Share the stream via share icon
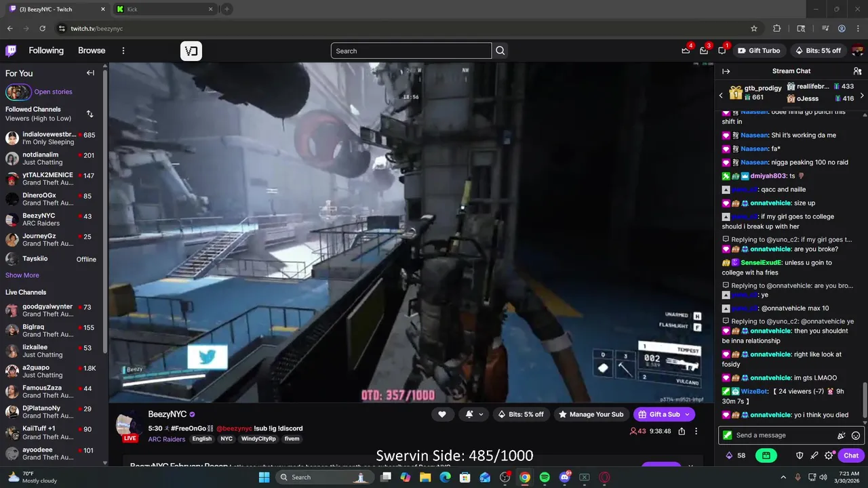Viewport: 868px width, 488px height. [682, 431]
